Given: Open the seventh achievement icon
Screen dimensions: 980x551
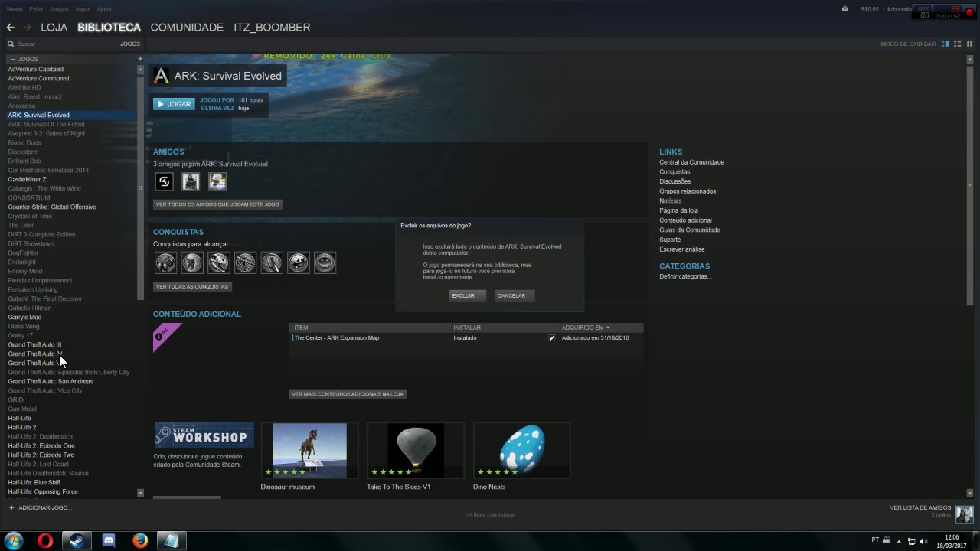Looking at the screenshot, I should pos(325,262).
